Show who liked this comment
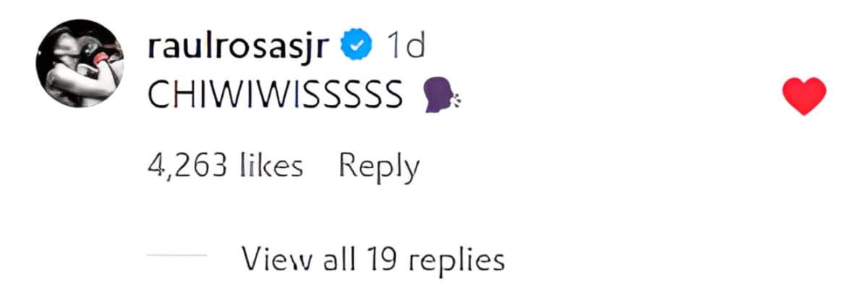Viewport: 868px width, 293px height. click(x=225, y=167)
